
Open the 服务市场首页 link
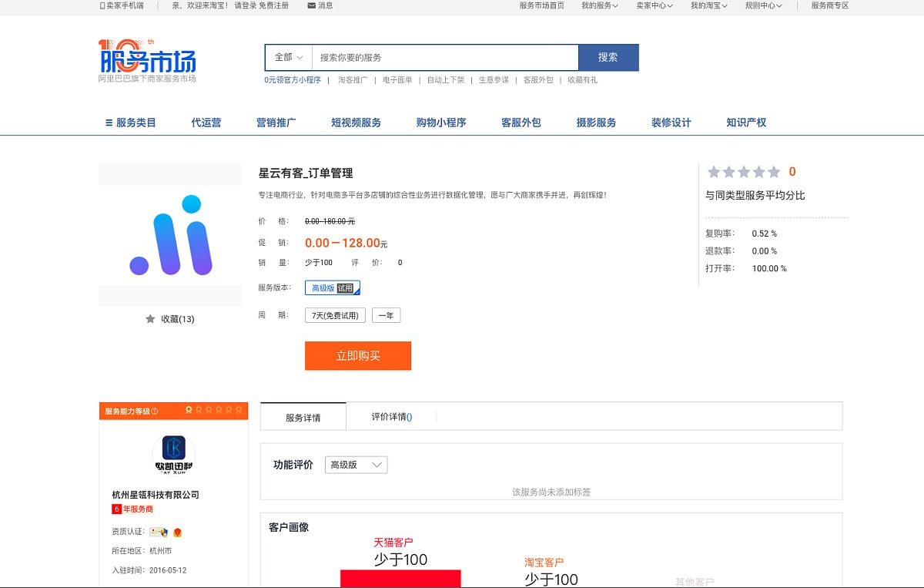(542, 5)
